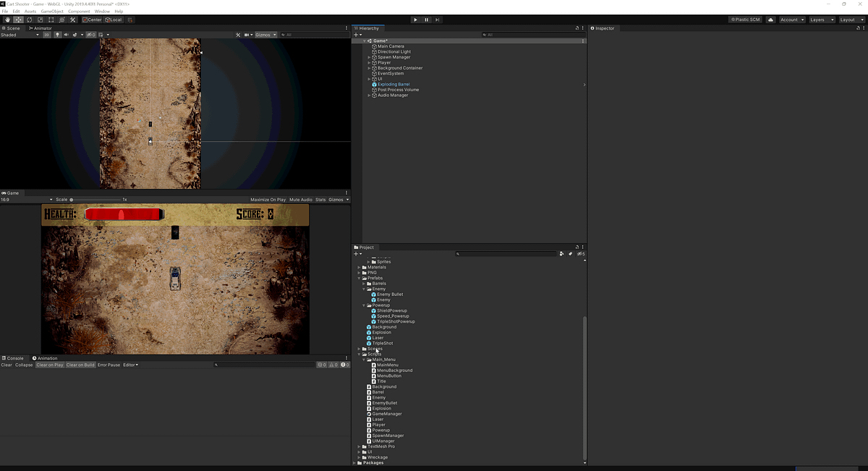The width and height of the screenshot is (868, 471).
Task: Select the Hand tool in the toolbar
Action: (x=7, y=20)
